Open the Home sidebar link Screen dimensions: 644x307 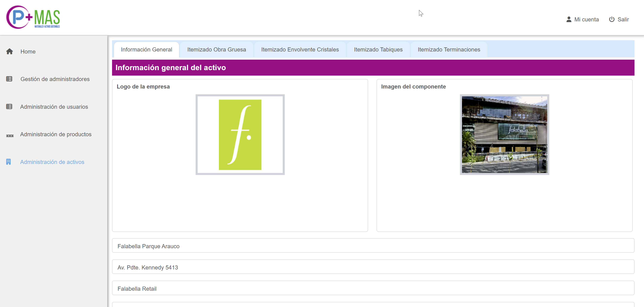[x=28, y=51]
